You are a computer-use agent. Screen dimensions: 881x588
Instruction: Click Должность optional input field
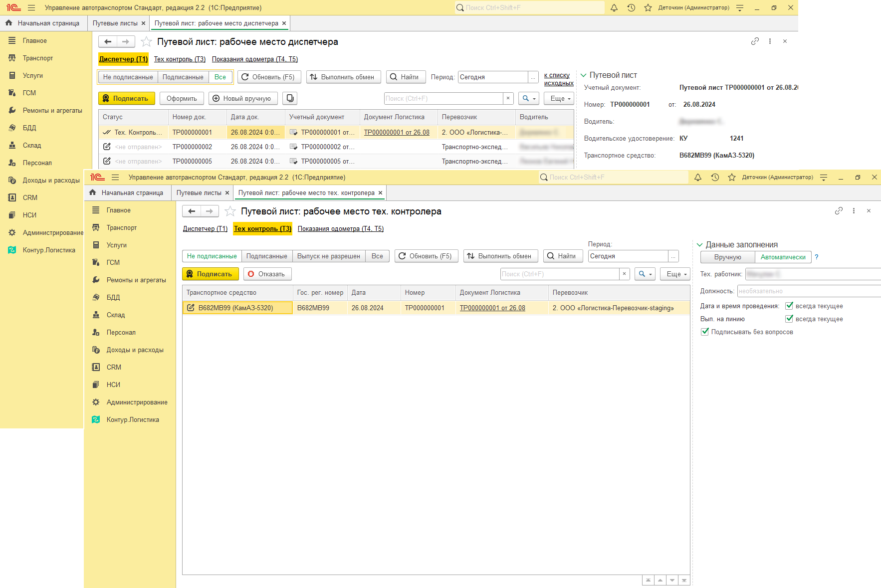[x=809, y=291]
